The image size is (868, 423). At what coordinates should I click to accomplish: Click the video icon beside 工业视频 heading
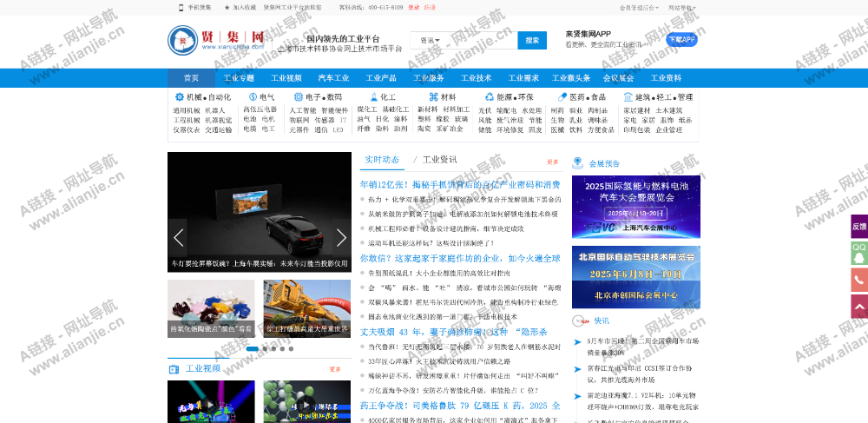[x=174, y=369]
